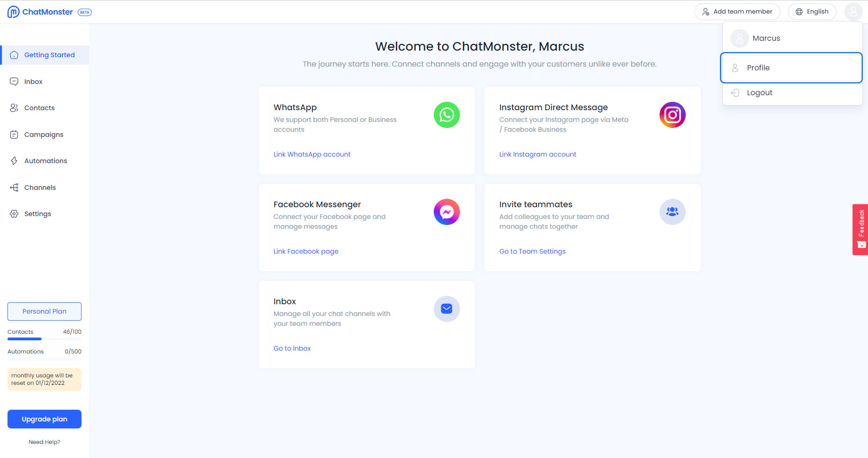Click the green WhatsApp logo icon
Viewport: 868px width, 458px height.
click(x=447, y=115)
